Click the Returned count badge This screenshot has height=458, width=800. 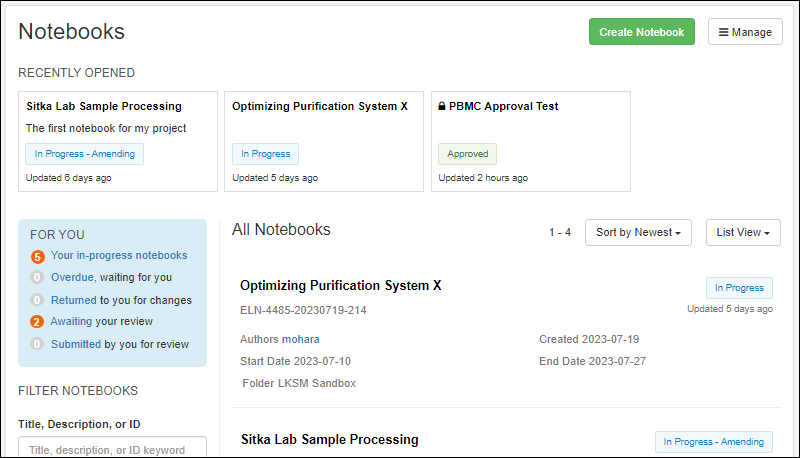tap(38, 300)
